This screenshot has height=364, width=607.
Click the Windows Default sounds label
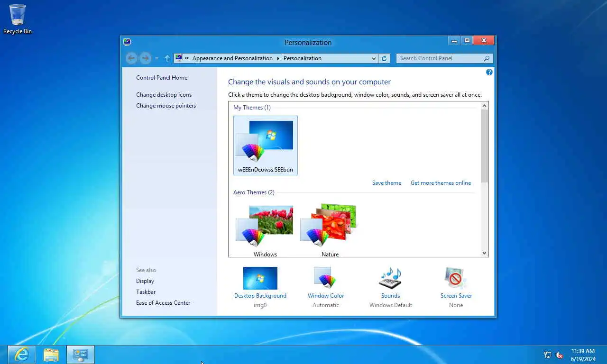point(391,305)
